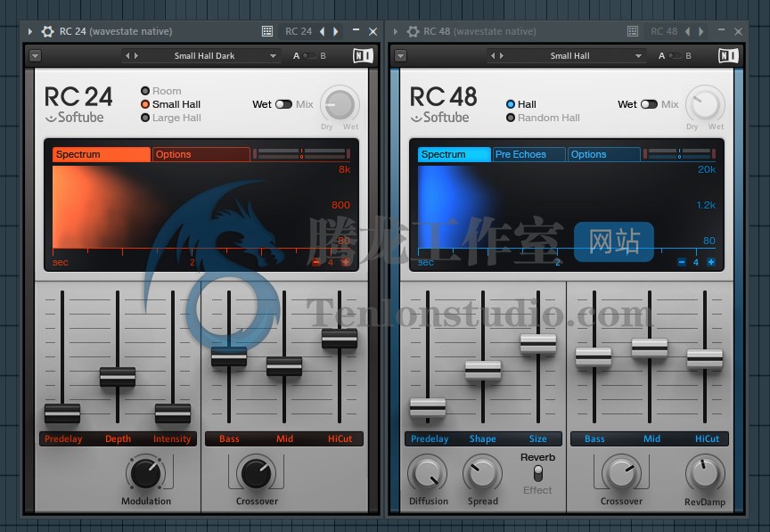Click the Diffusion knob in RC 48
The height and width of the screenshot is (532, 770).
click(427, 473)
